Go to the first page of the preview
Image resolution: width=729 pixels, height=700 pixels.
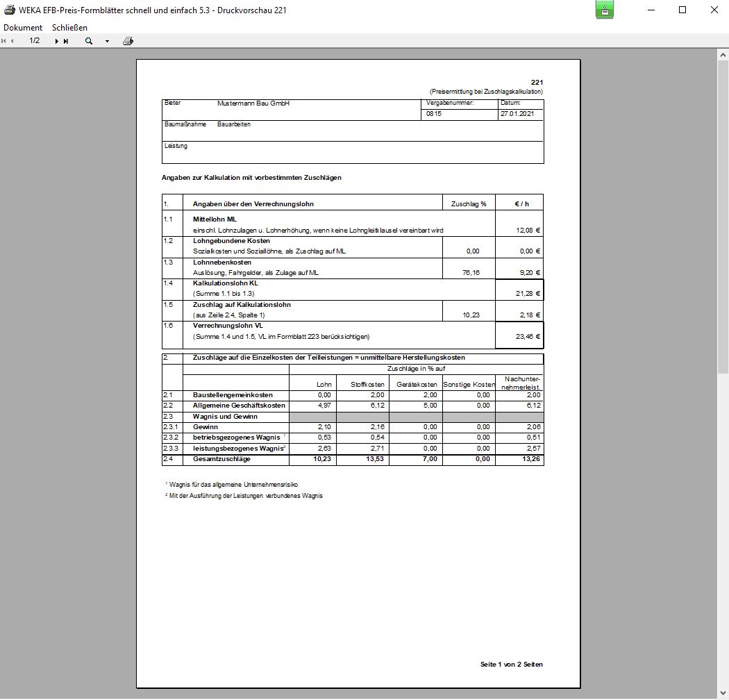4,41
